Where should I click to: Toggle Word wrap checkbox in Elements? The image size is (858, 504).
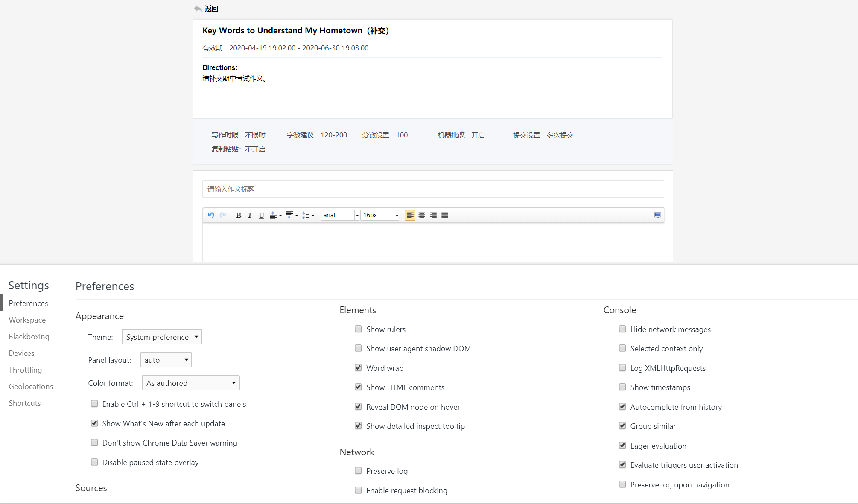point(358,368)
